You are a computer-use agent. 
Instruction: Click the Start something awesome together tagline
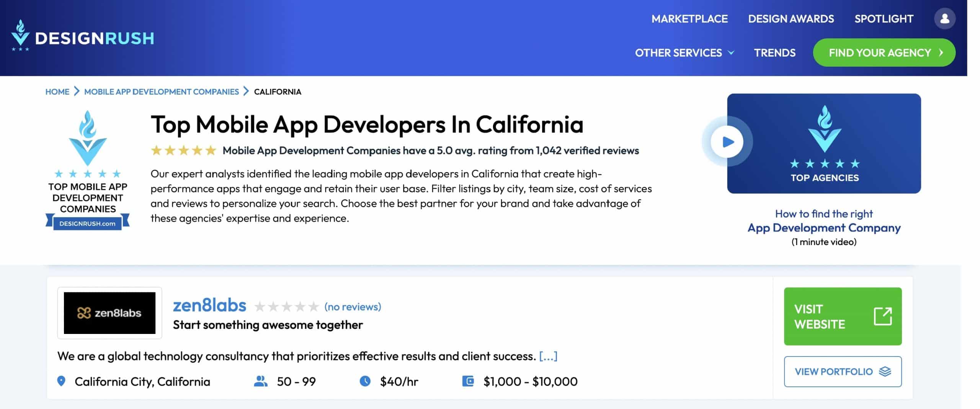coord(268,325)
